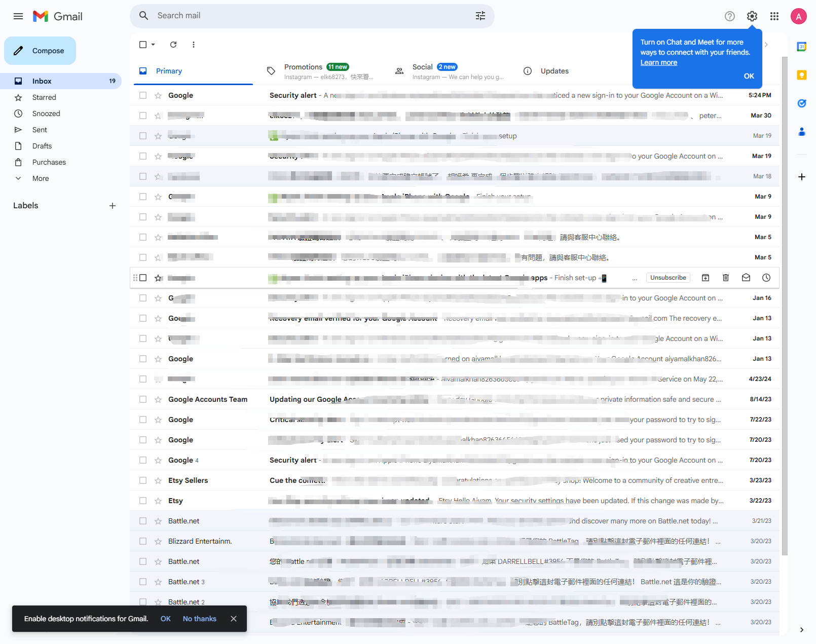Close the desktop notifications banner
Screen dimensions: 816x644
234,619
